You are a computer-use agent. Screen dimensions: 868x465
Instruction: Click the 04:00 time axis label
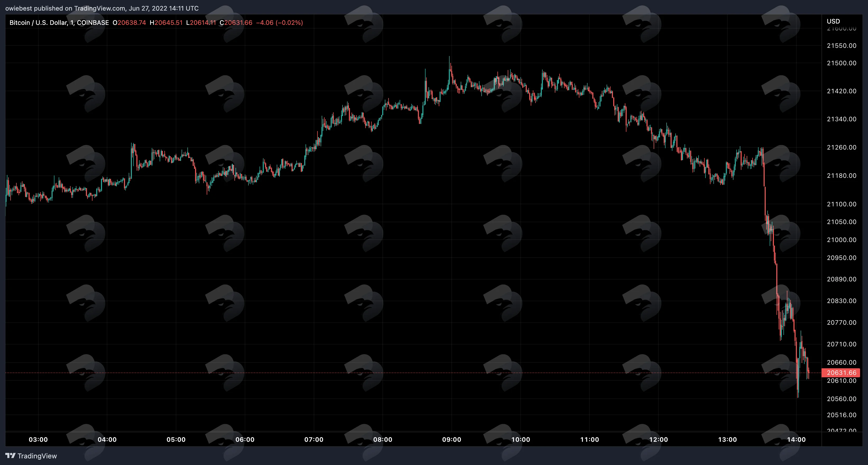[x=107, y=439]
